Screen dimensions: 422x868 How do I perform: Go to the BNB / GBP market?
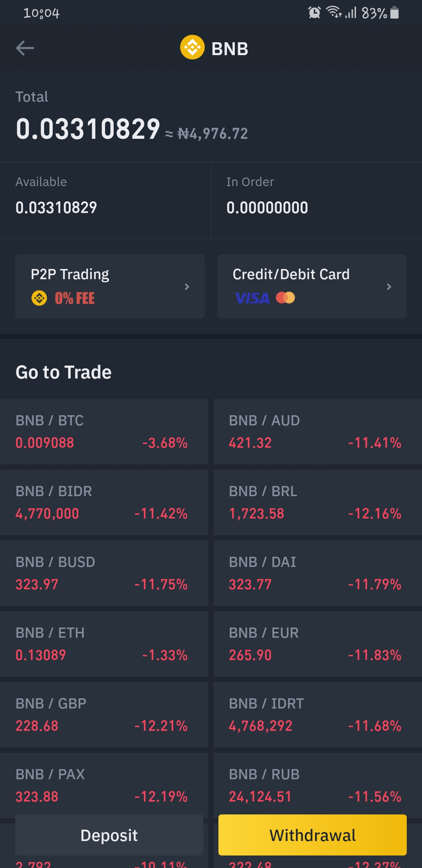(104, 715)
